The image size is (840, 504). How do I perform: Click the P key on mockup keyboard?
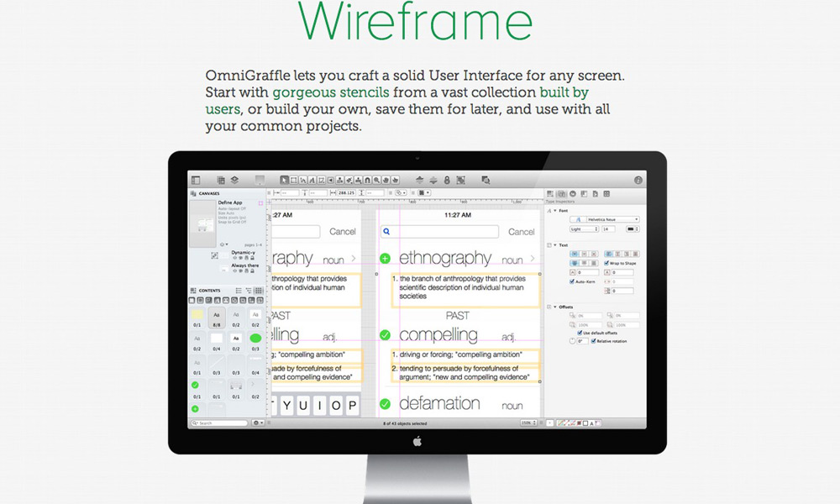[353, 406]
